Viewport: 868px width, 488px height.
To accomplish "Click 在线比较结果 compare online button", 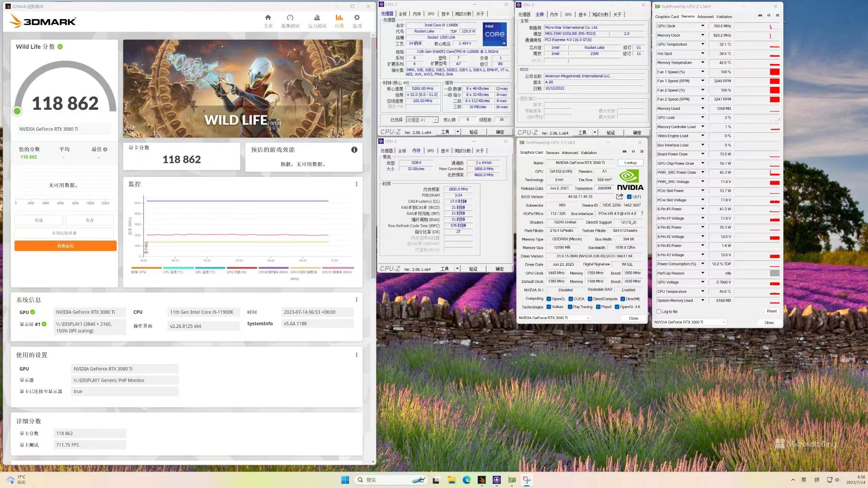I will [64, 233].
